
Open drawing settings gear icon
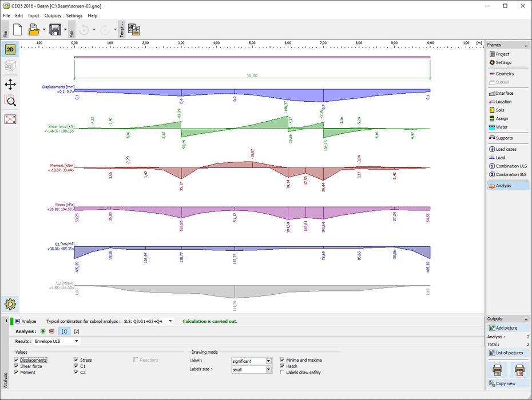[10, 303]
